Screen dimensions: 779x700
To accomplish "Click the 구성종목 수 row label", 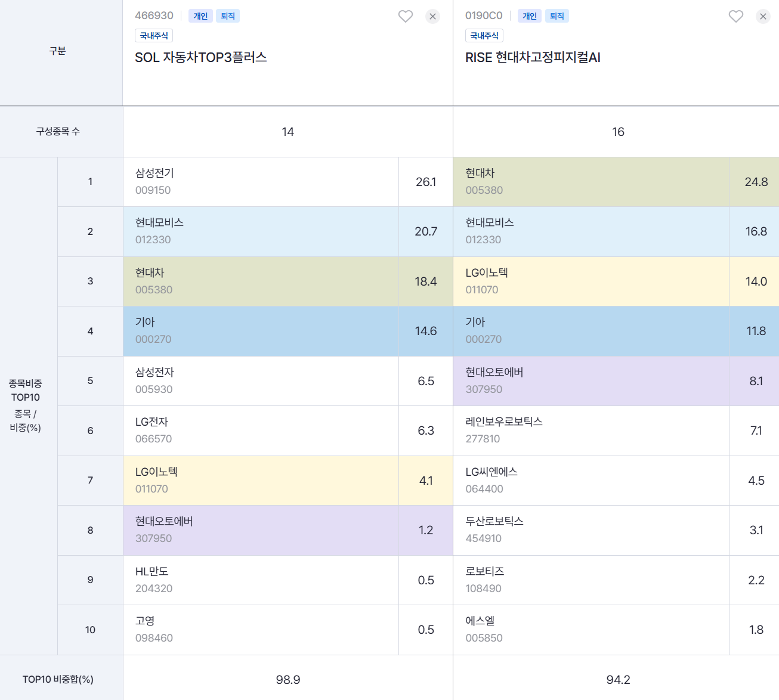I will pyautogui.click(x=58, y=131).
